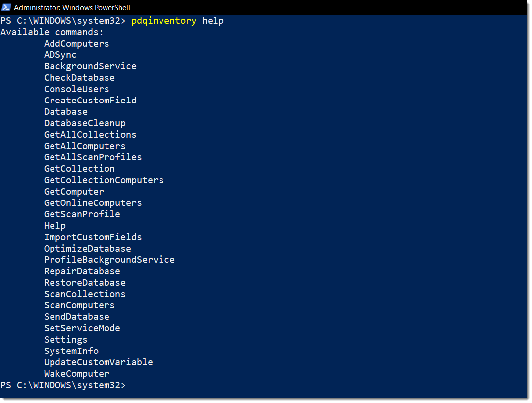Click the ScanComputers command line
Screen dimensions: 532x403
[x=79, y=305]
